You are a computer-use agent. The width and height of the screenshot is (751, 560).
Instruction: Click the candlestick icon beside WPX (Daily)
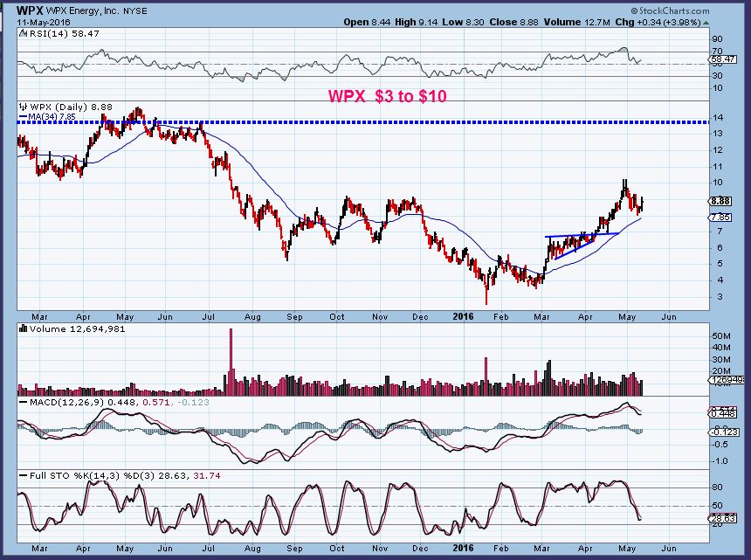[x=24, y=107]
